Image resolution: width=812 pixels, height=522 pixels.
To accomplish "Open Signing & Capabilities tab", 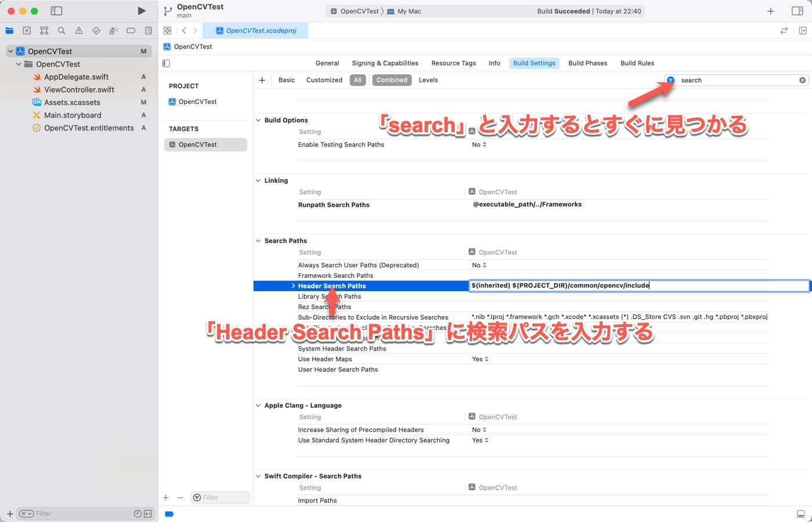I will (385, 63).
